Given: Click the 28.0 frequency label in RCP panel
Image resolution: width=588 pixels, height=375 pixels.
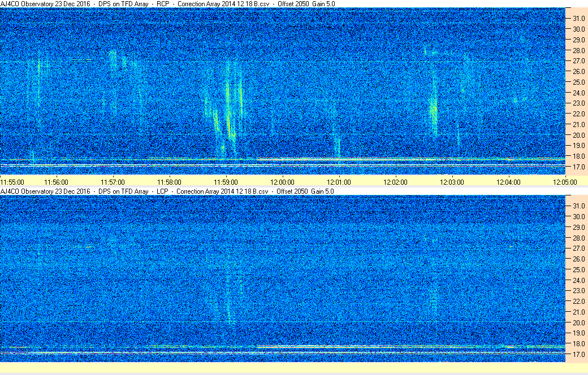Looking at the screenshot, I should (578, 51).
